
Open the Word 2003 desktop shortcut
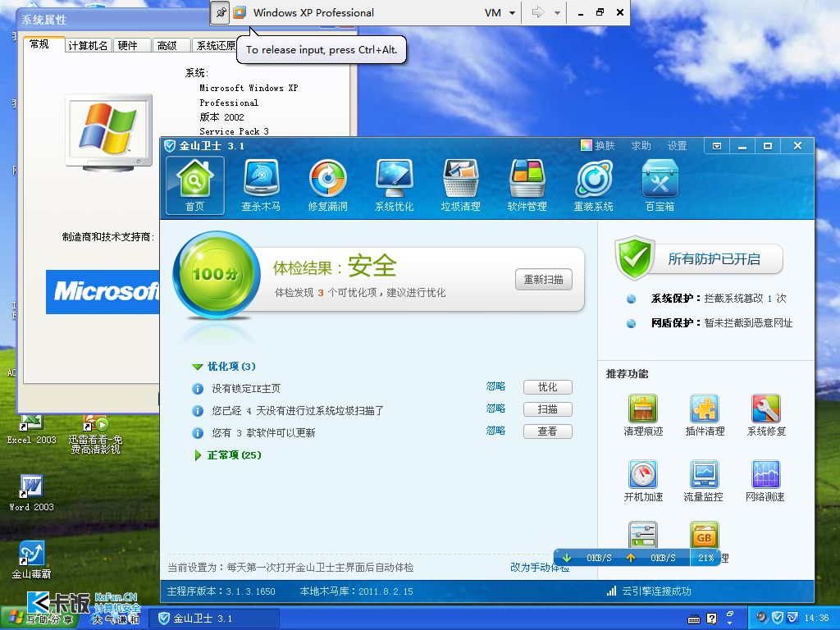click(x=31, y=493)
